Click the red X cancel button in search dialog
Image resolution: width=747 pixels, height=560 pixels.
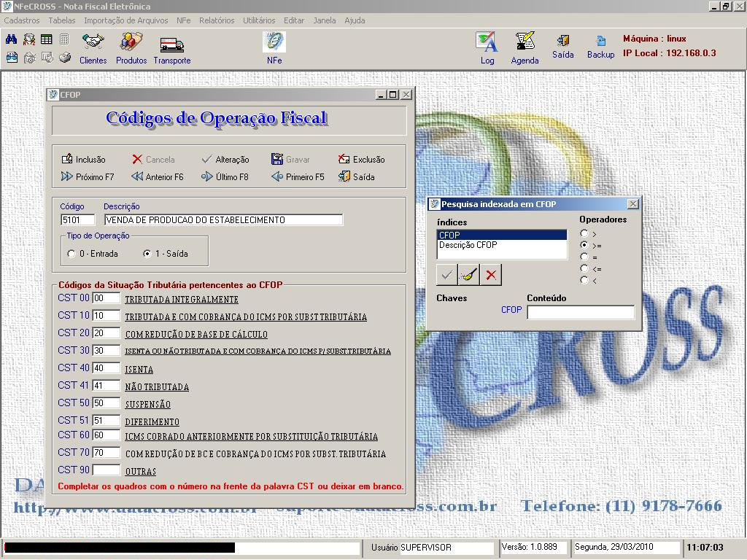(491, 275)
